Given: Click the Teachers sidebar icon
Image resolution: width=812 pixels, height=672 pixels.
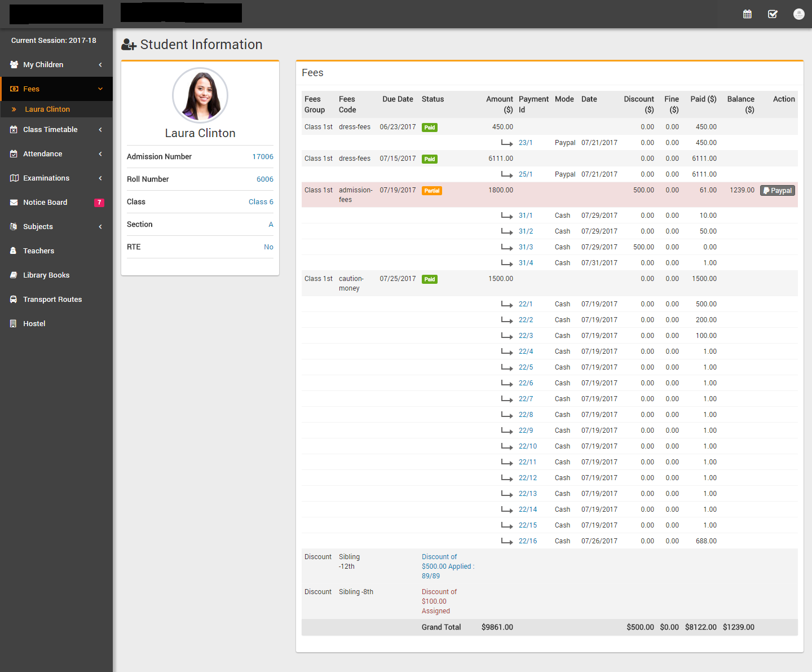Looking at the screenshot, I should point(14,251).
